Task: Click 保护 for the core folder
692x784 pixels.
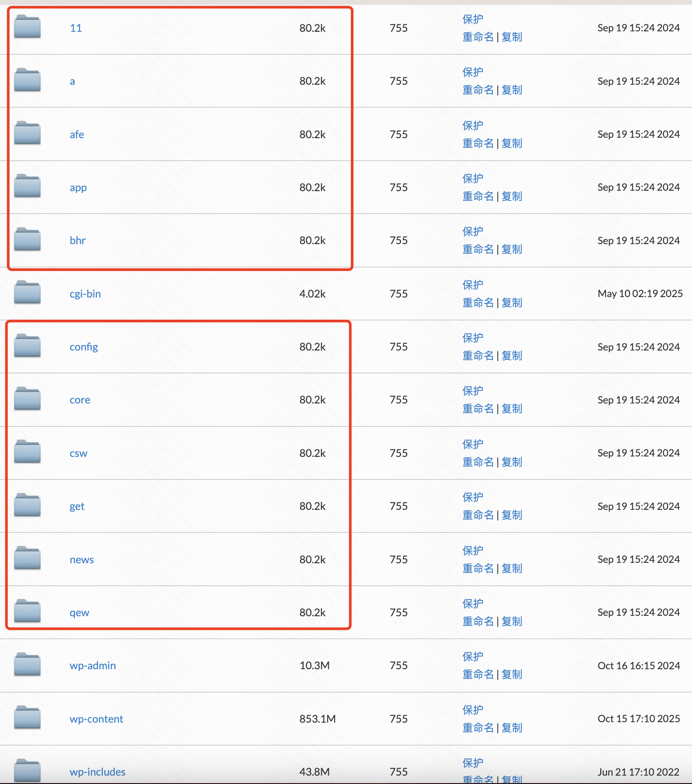Action: [473, 391]
